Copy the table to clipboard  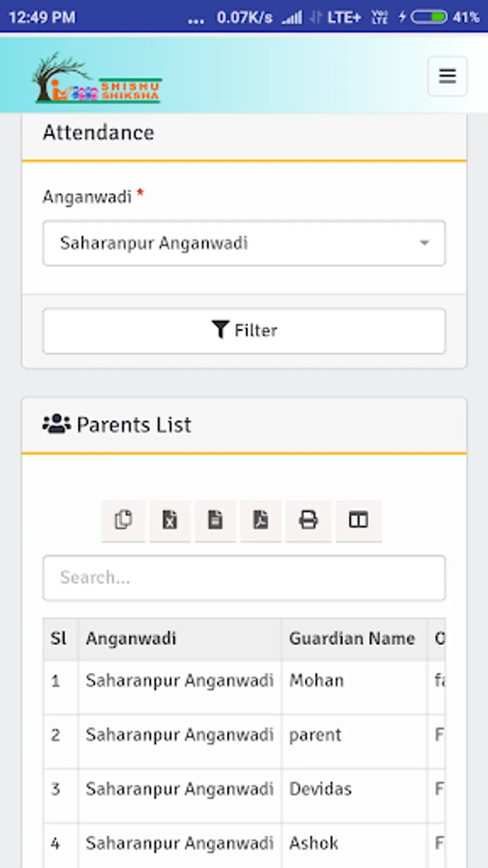tap(123, 520)
